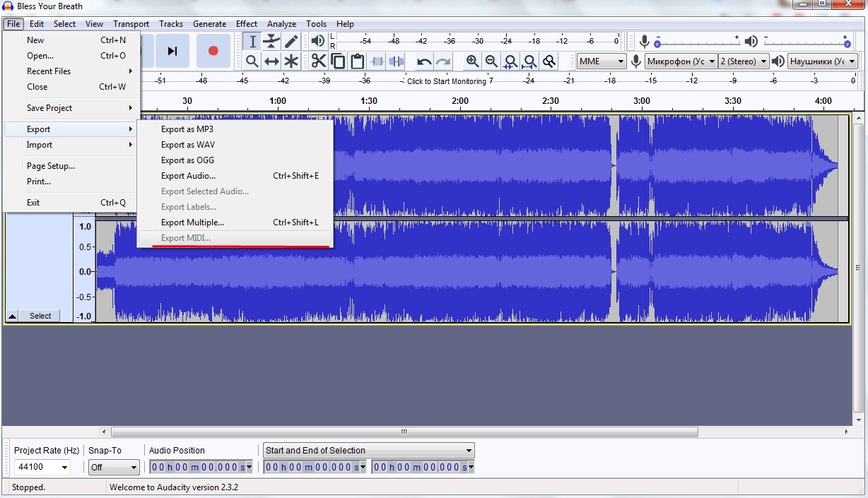Choose Export as OGG
This screenshot has width=868, height=498.
pyautogui.click(x=235, y=160)
